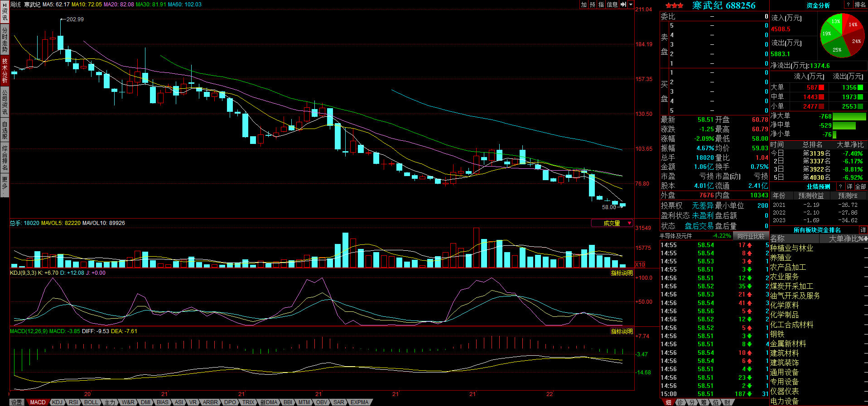Screen dimensions: 868x406
Task: Click 详 detail icon beside 所有板块资金排名
Action: [863, 230]
